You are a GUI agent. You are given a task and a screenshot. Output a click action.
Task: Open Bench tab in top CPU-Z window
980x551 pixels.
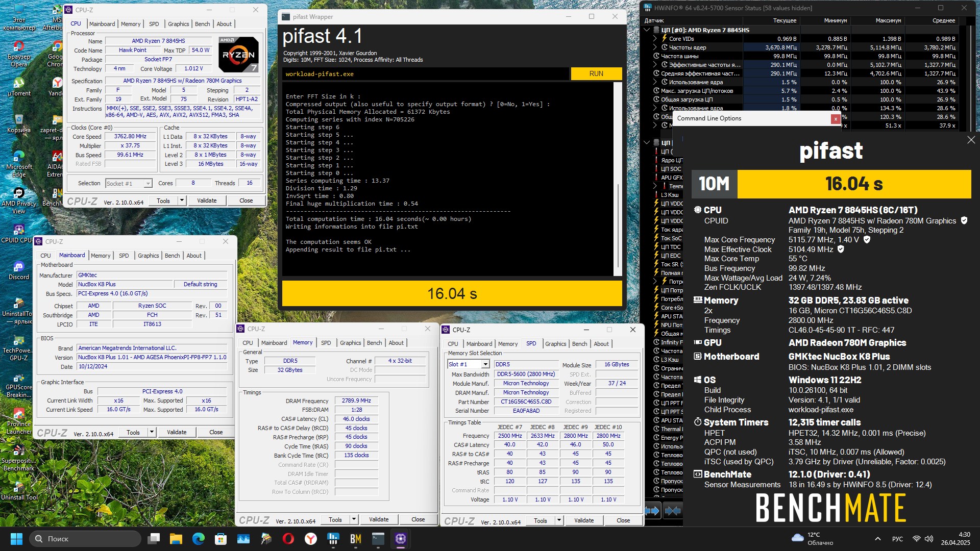click(202, 24)
